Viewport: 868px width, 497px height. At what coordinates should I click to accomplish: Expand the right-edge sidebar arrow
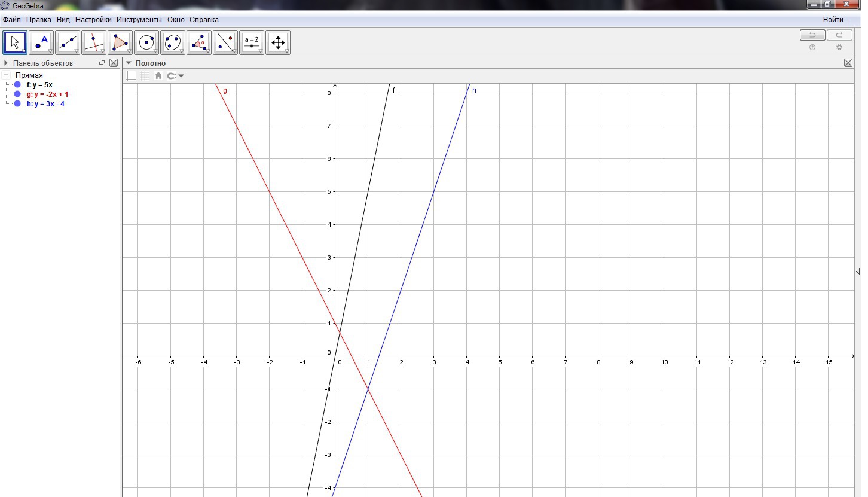(x=858, y=271)
